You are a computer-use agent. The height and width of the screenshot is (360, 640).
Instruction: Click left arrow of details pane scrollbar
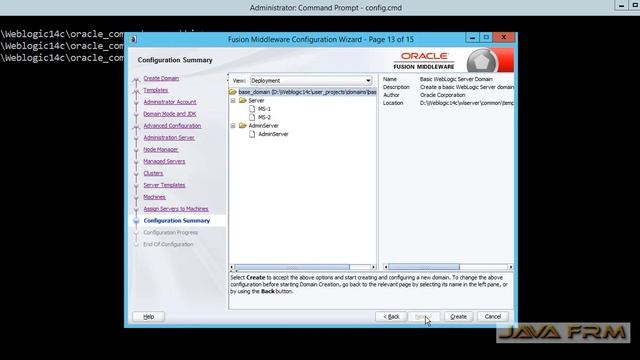pos(386,267)
